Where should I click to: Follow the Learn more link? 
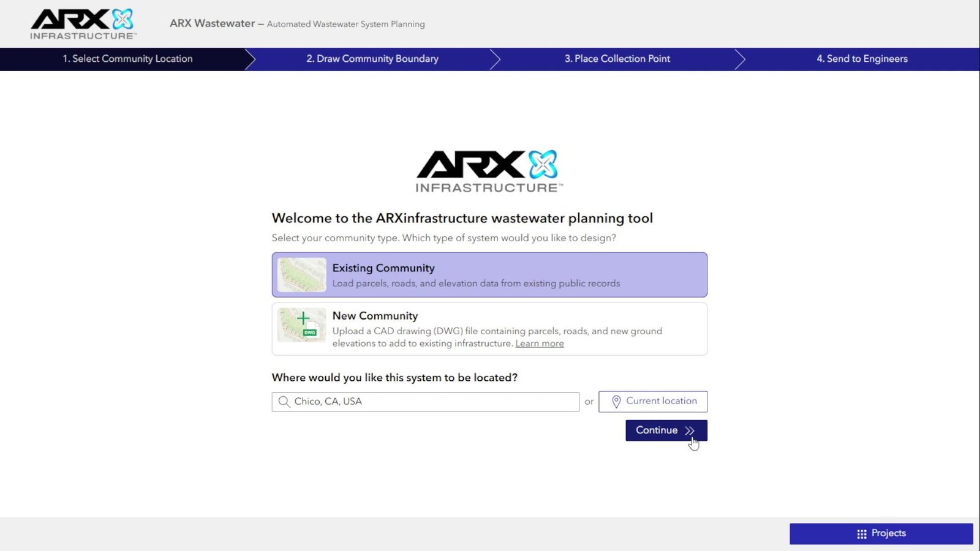[540, 343]
